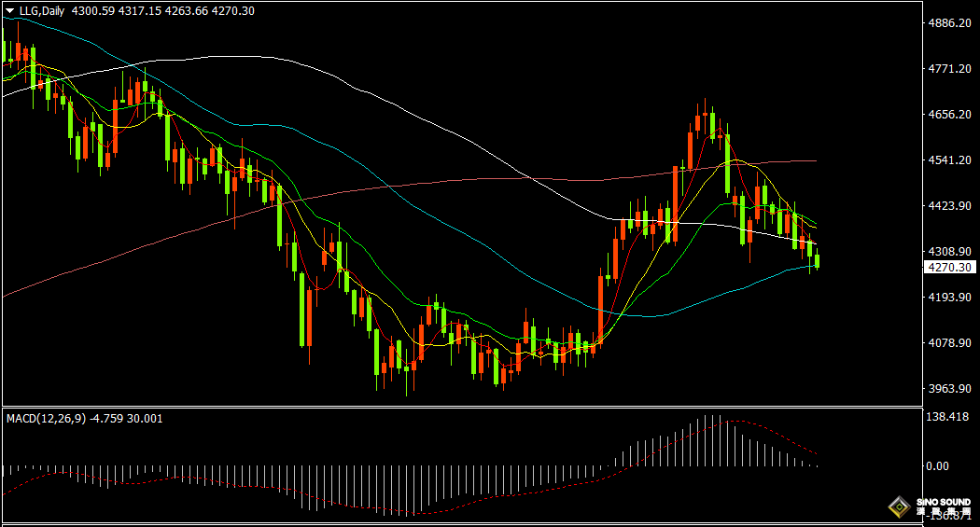The image size is (980, 527).
Task: Click the 4193.90 price axis label
Action: click(x=950, y=297)
